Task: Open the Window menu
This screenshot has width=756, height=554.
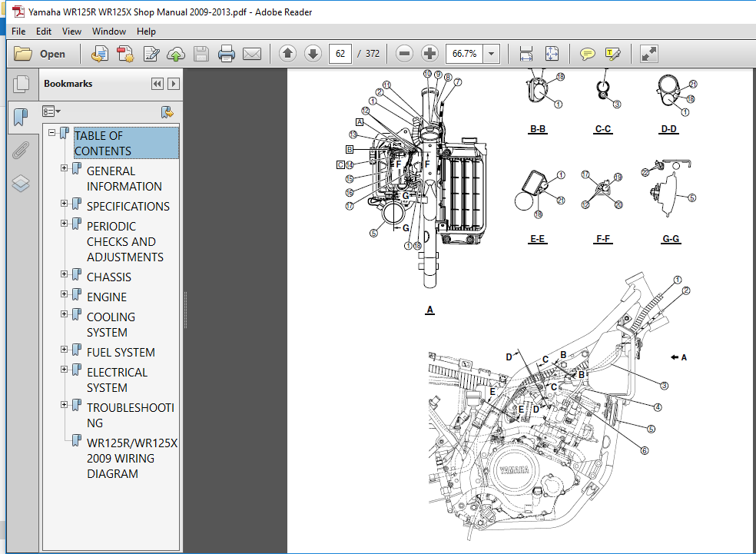Action: [109, 32]
